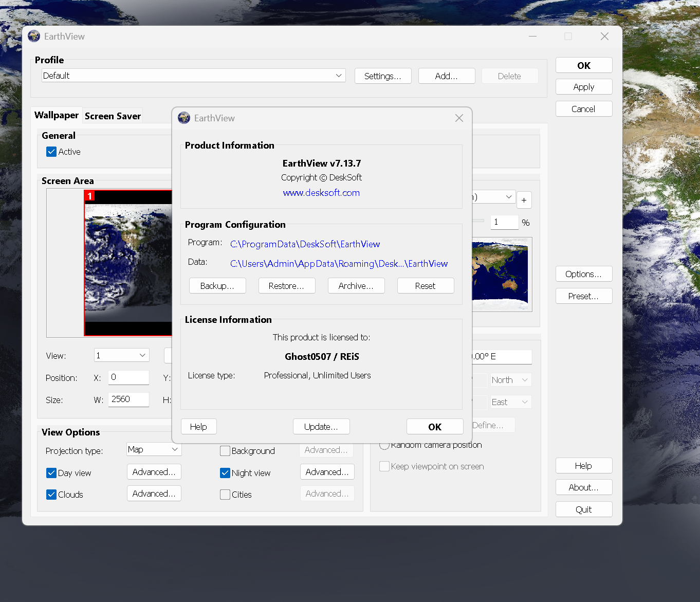Click the Size W field showing 2560
700x602 pixels.
coord(128,399)
